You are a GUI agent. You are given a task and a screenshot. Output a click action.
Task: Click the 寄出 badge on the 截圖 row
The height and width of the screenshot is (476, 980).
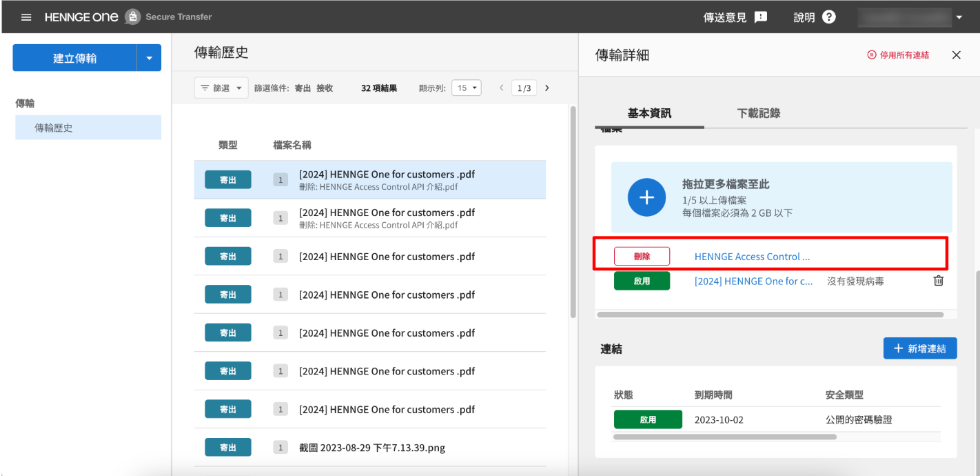click(x=228, y=447)
